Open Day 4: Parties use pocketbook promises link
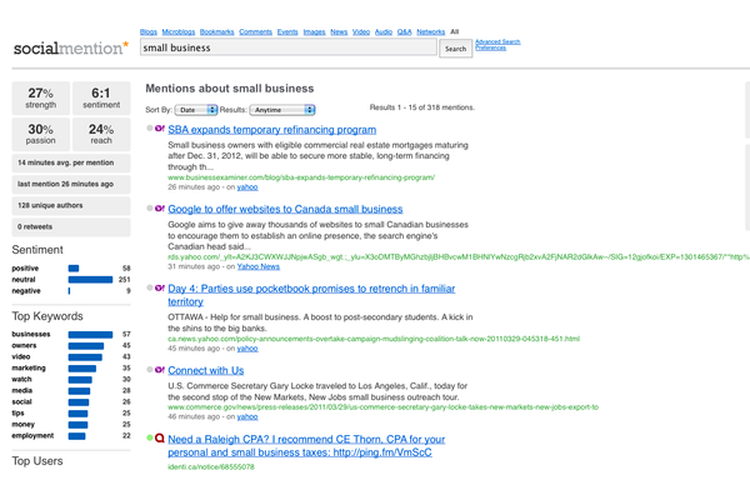The image size is (750, 500). tap(311, 295)
